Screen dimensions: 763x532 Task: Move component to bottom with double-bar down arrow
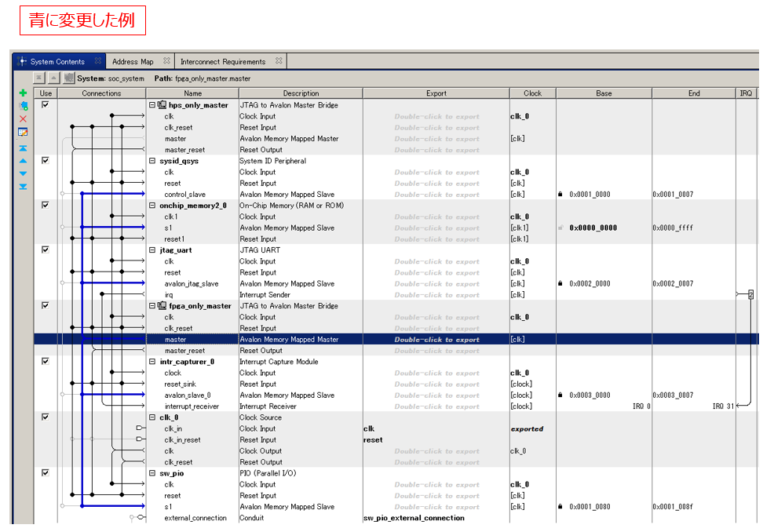23,187
